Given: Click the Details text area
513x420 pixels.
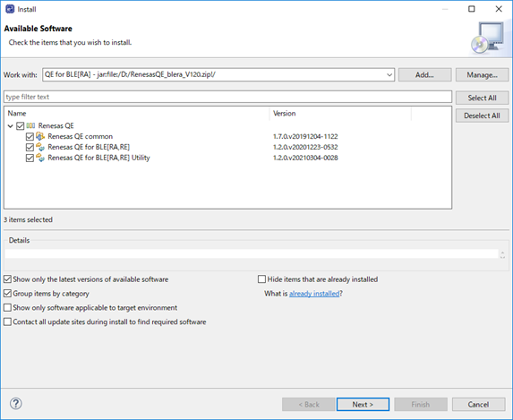Looking at the screenshot, I should tap(252, 253).
